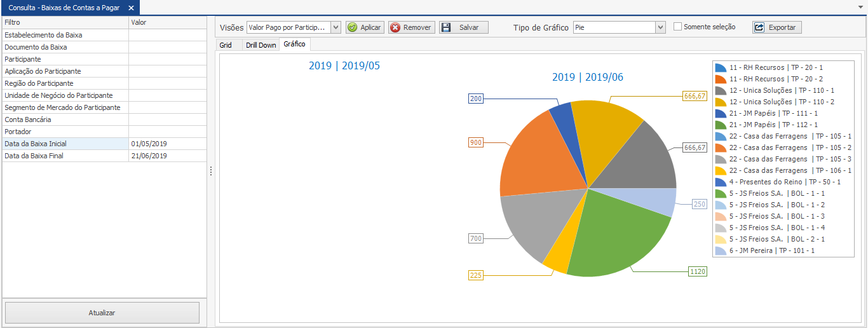Click the floppy disk Salvar icon
The height and width of the screenshot is (328, 868).
point(446,27)
